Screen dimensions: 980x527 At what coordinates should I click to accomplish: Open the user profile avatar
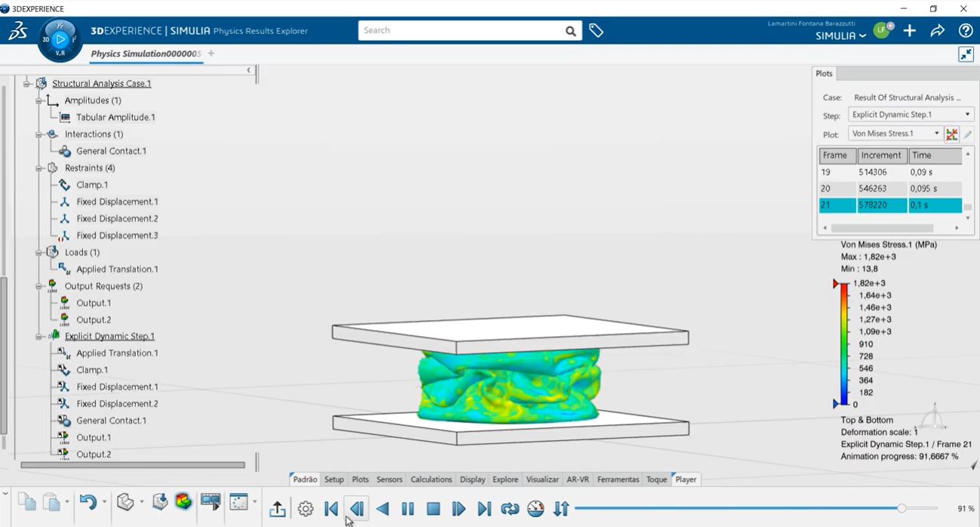[882, 30]
